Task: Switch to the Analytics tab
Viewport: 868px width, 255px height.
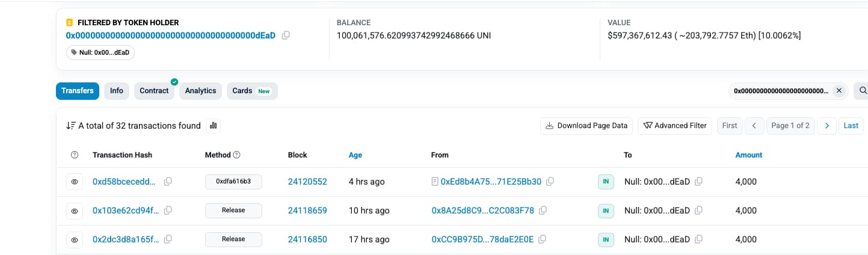Action: tap(200, 91)
